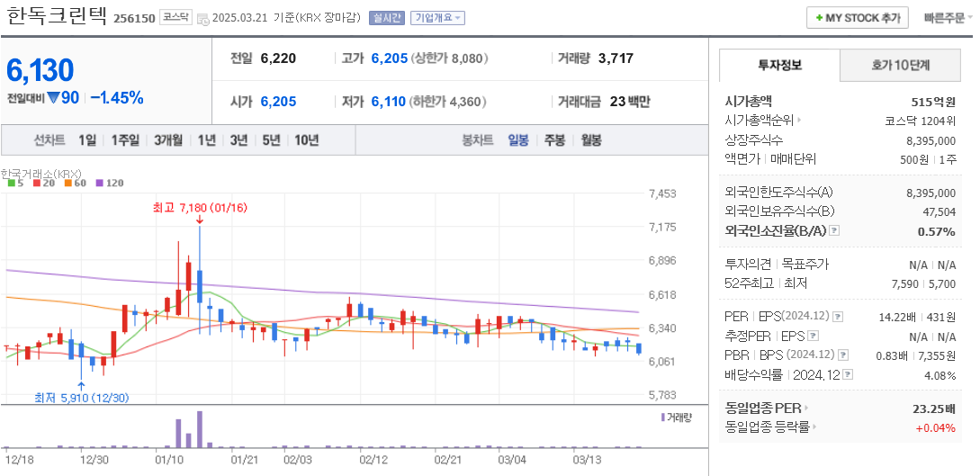
Task: Click the tallest volume bar near 01/10
Action: pos(200,429)
